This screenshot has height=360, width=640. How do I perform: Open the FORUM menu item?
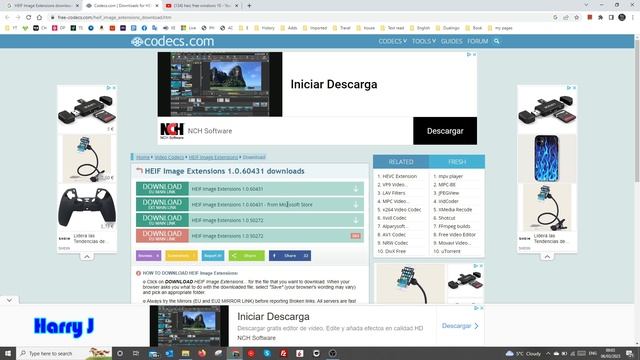click(478, 41)
